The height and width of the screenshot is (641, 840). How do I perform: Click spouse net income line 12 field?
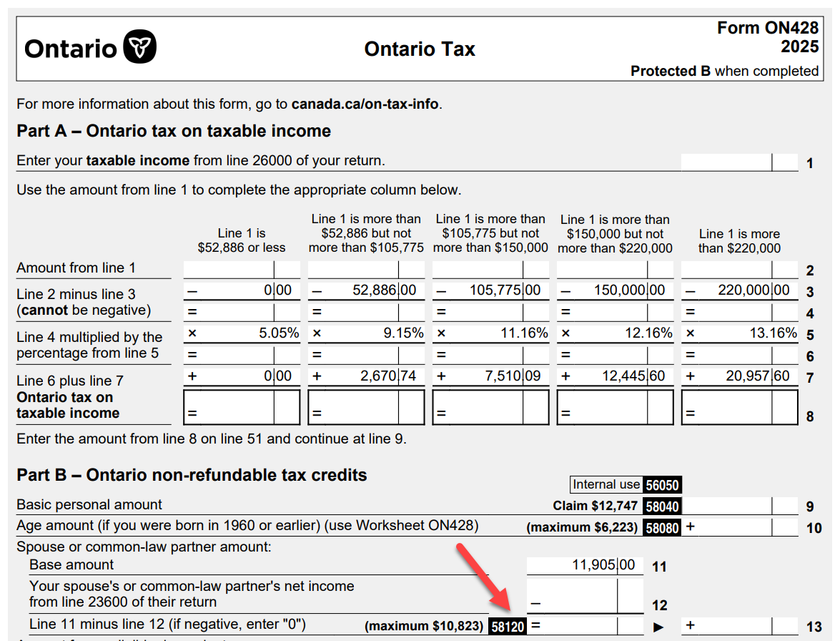point(585,596)
